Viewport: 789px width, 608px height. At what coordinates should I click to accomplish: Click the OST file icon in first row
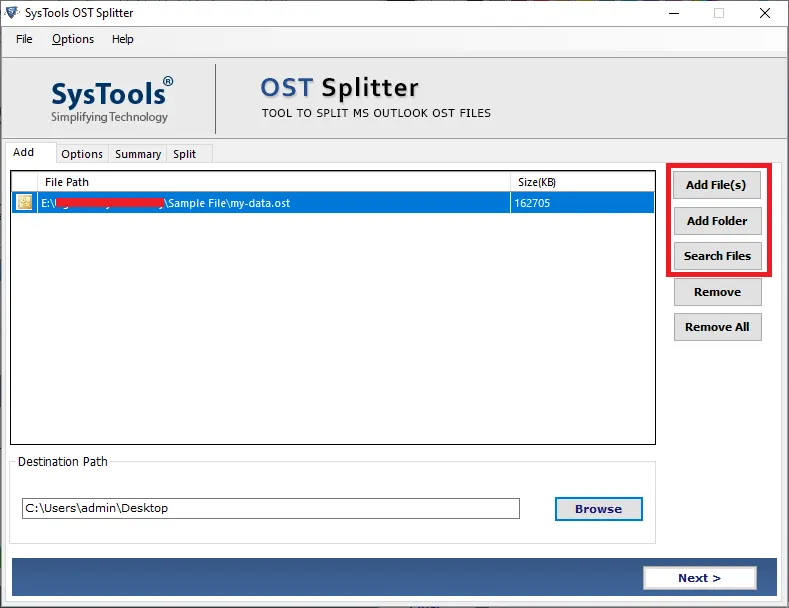pyautogui.click(x=24, y=202)
